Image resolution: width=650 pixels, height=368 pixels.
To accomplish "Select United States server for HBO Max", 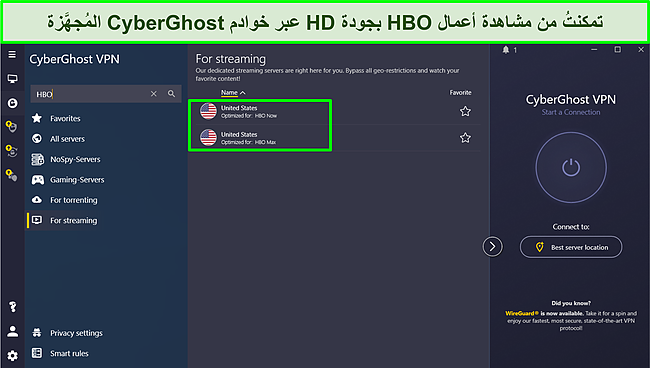I will coord(338,138).
